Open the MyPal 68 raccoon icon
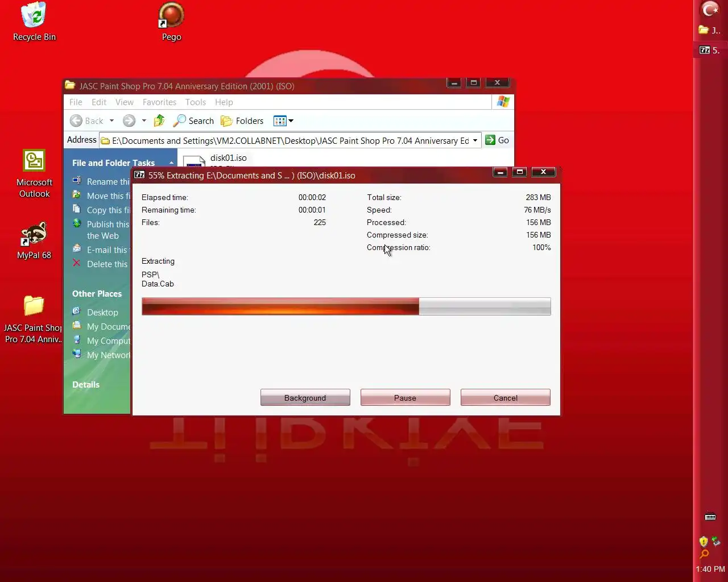The width and height of the screenshot is (728, 582). click(34, 240)
